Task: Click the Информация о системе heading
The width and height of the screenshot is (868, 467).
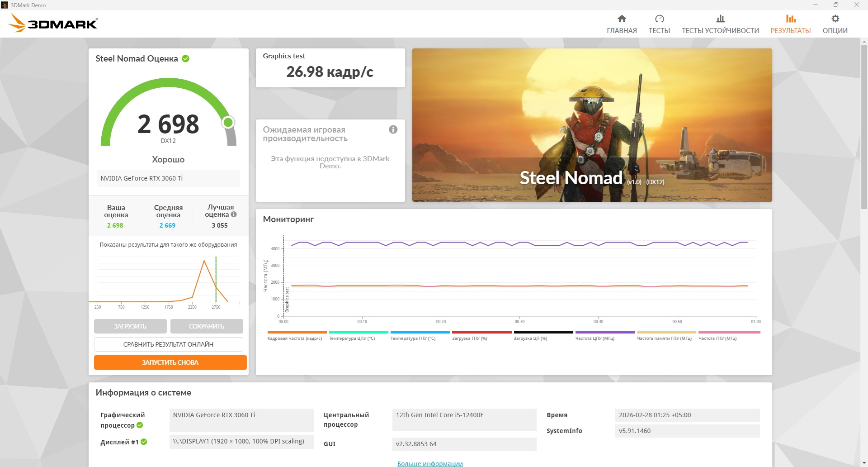Action: pos(143,393)
